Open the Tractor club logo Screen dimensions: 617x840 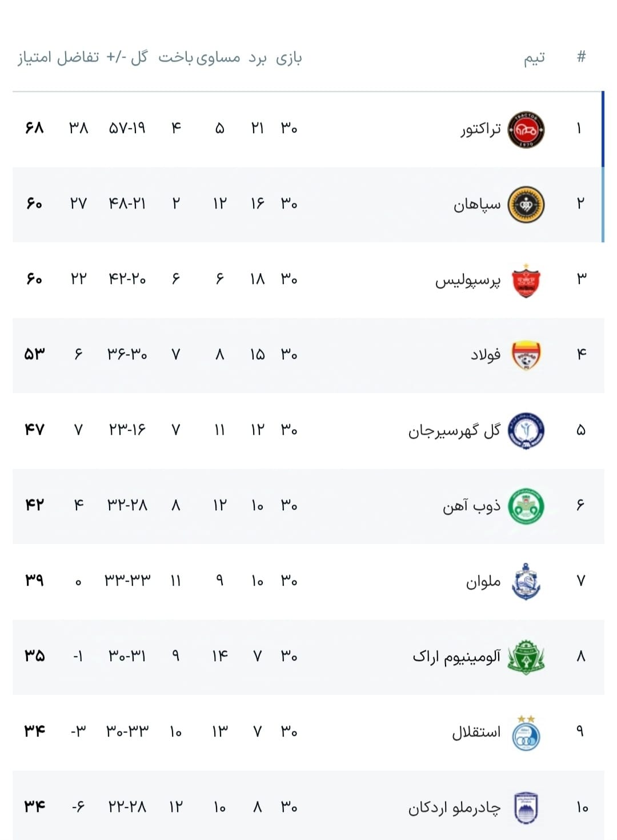(526, 130)
